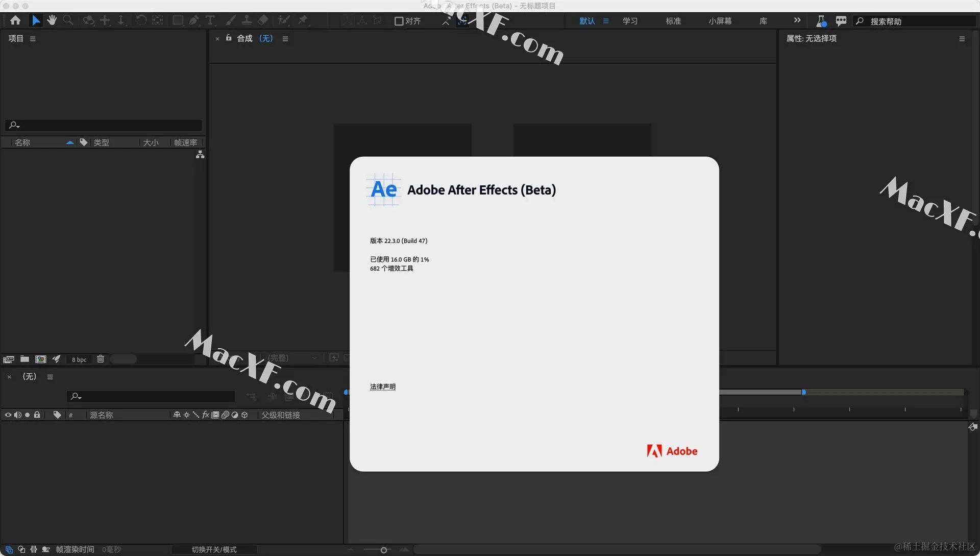The width and height of the screenshot is (980, 556).
Task: Open the 属性 panel menu
Action: point(962,39)
